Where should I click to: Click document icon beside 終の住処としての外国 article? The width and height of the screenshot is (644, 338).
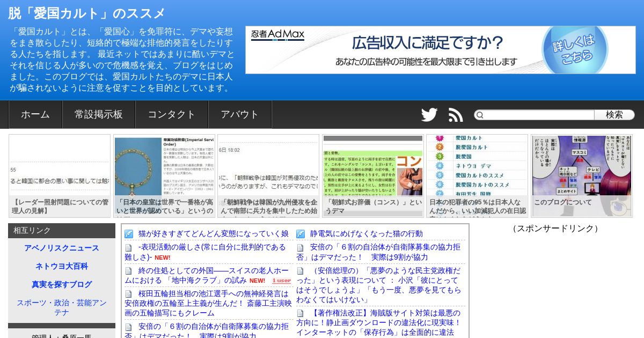pyautogui.click(x=129, y=271)
